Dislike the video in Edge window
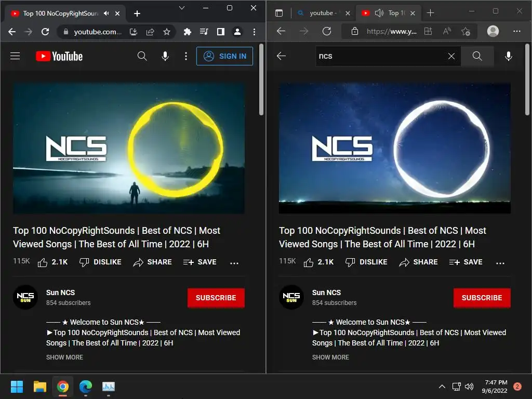 click(366, 262)
